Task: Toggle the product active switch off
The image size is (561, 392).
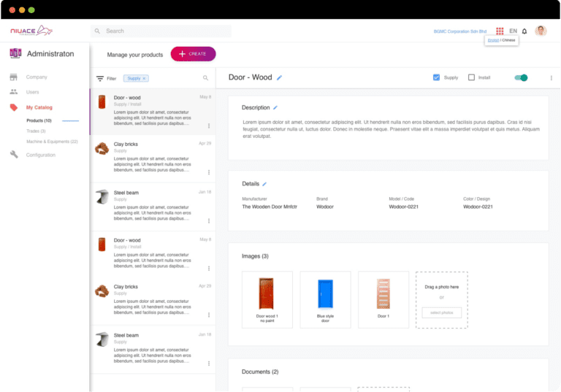Action: [521, 77]
